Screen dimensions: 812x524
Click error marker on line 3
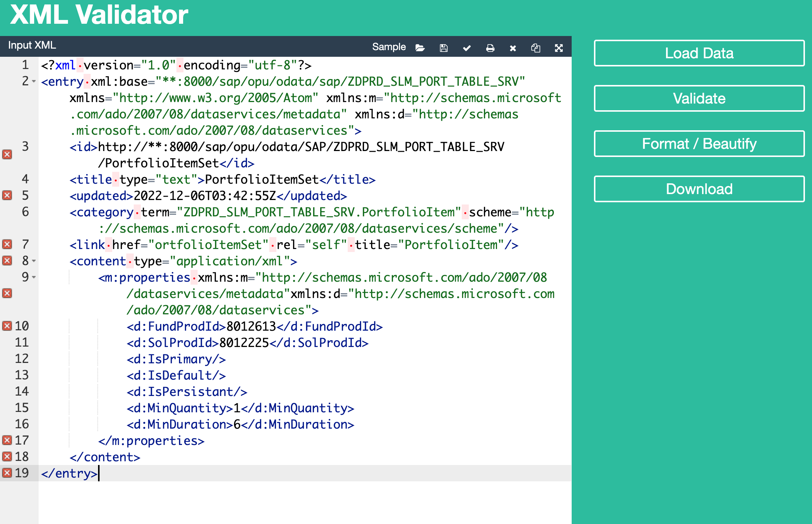7,154
